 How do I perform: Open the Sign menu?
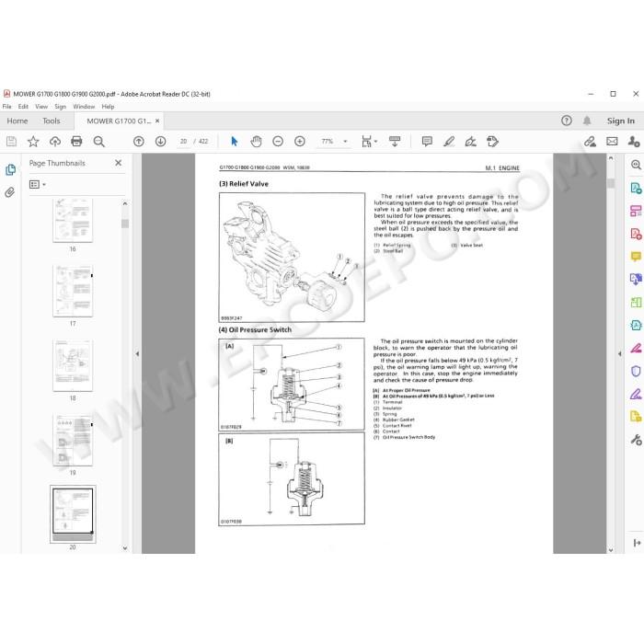[61, 107]
